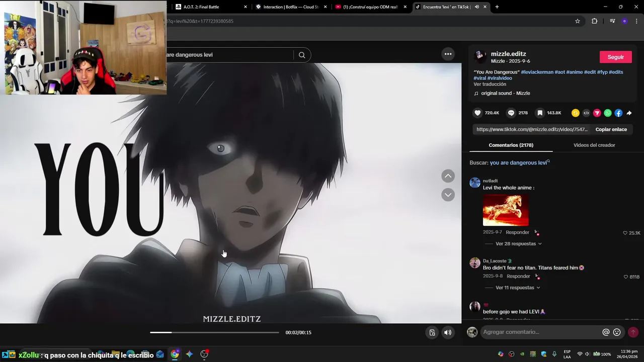
Task: Open more share options arrow
Action: 629,113
